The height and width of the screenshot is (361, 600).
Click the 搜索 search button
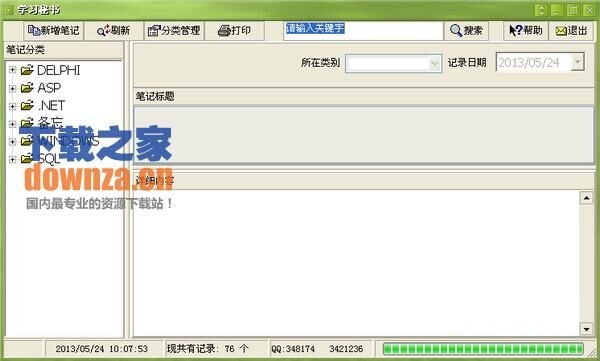pos(466,31)
